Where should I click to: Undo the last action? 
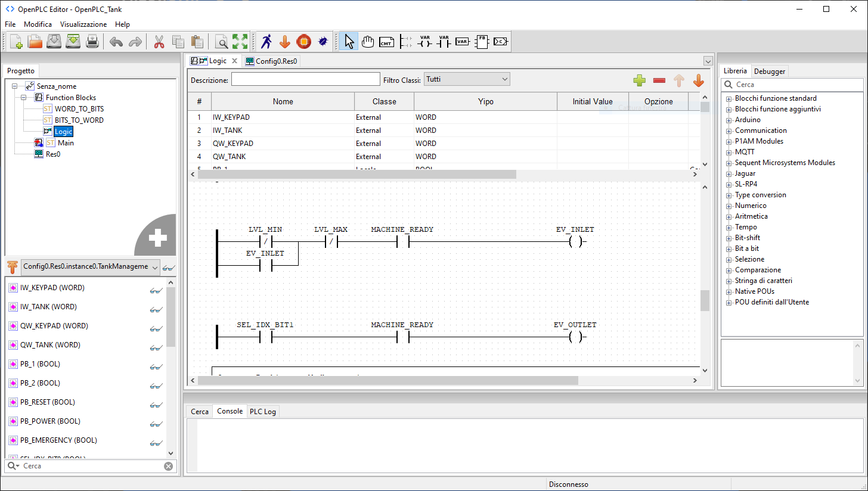point(116,42)
